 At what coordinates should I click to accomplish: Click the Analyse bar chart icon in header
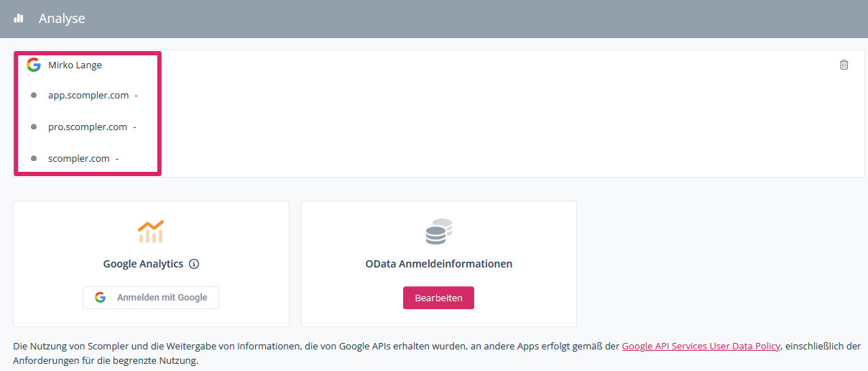click(19, 19)
